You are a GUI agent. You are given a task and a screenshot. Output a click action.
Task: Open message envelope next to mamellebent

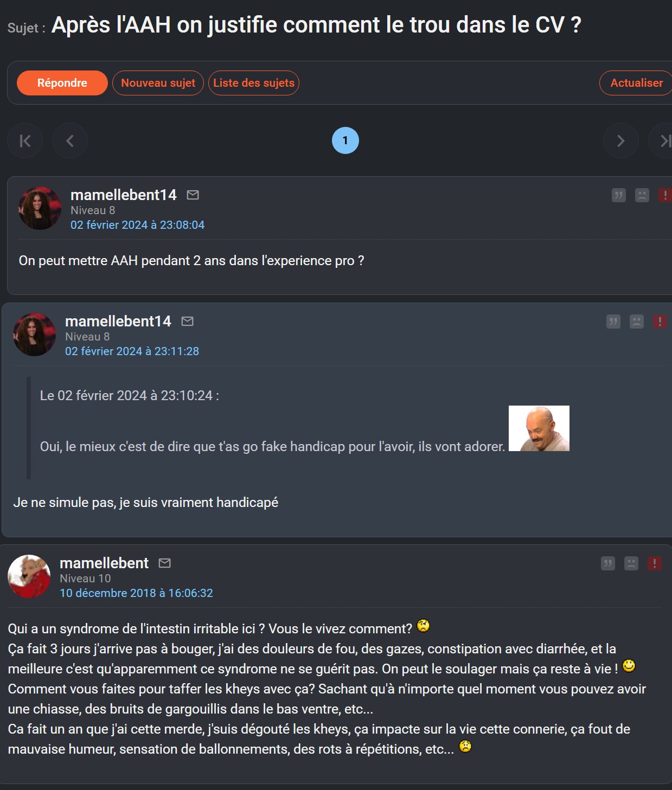pyautogui.click(x=165, y=563)
